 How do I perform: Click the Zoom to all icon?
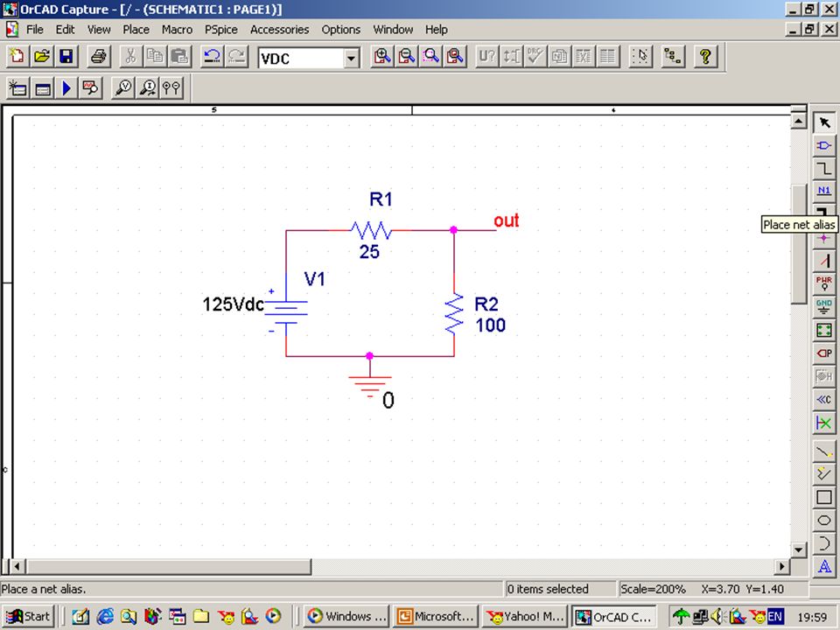tap(455, 56)
